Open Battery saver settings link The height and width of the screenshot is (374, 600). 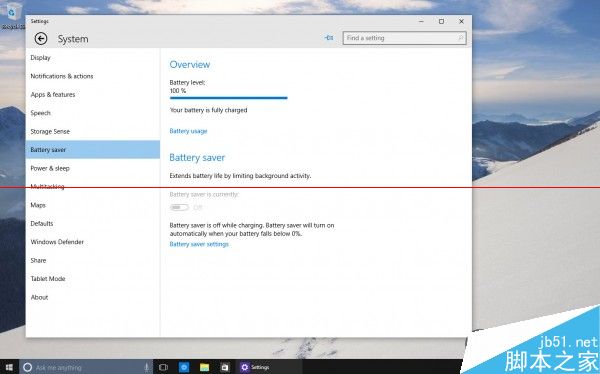[x=199, y=244]
